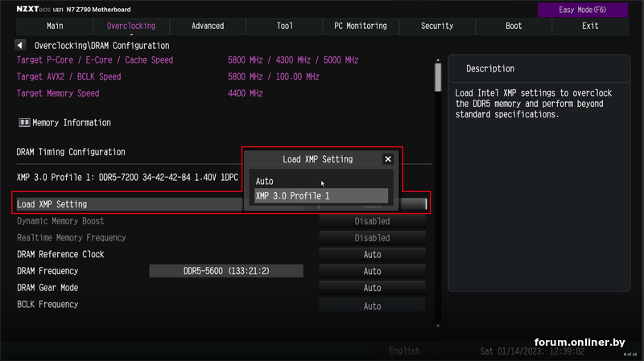The image size is (644, 361).
Task: Click the date and time in footer
Action: point(532,351)
